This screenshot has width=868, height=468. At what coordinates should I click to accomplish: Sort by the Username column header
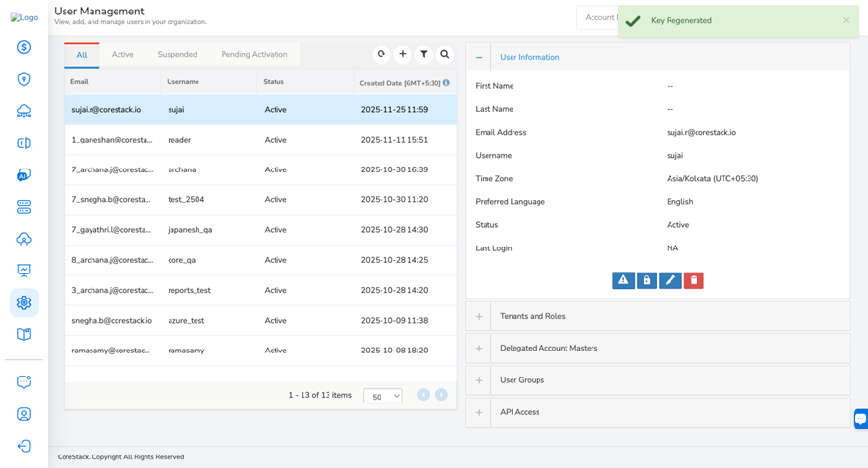click(183, 81)
